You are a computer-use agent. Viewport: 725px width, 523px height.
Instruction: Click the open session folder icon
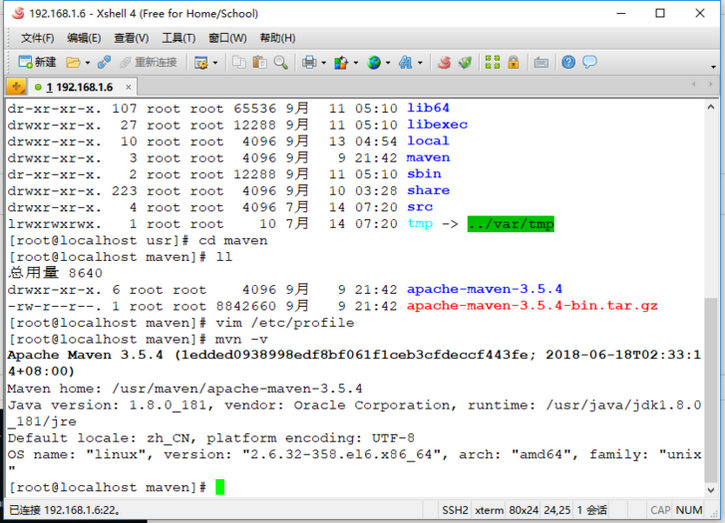click(73, 62)
